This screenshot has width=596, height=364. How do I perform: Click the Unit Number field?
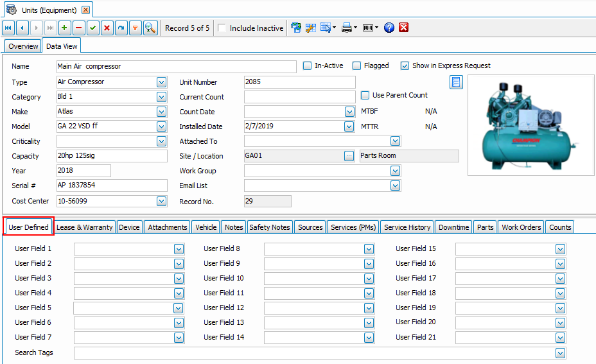(x=299, y=82)
